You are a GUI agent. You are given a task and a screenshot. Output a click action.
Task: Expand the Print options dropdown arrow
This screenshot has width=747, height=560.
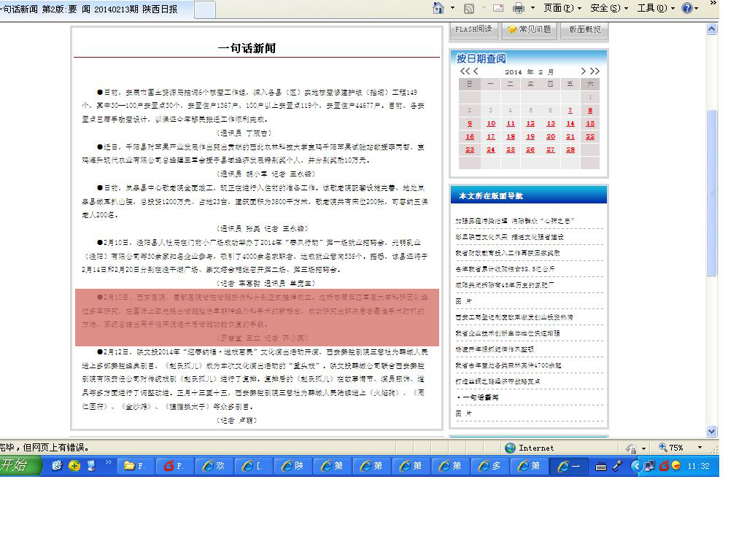click(x=533, y=8)
